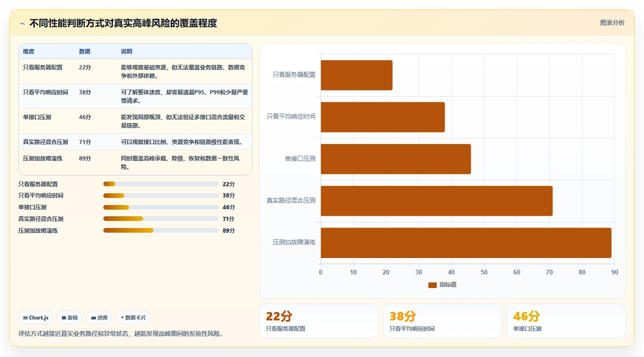Screen dimensions: 644x357
Task: Click the 只看服务器配置 progress bar
Action: [161, 184]
